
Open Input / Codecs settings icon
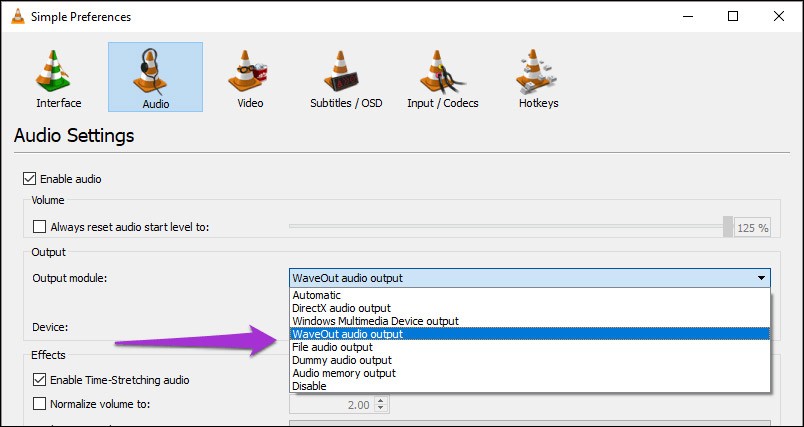(x=442, y=72)
